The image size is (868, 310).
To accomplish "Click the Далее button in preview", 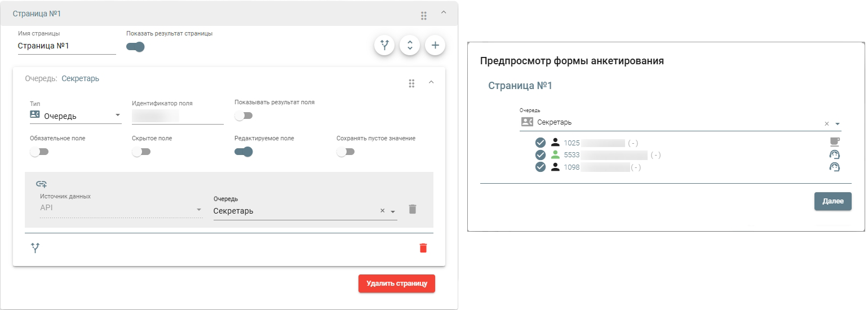I will click(x=832, y=201).
